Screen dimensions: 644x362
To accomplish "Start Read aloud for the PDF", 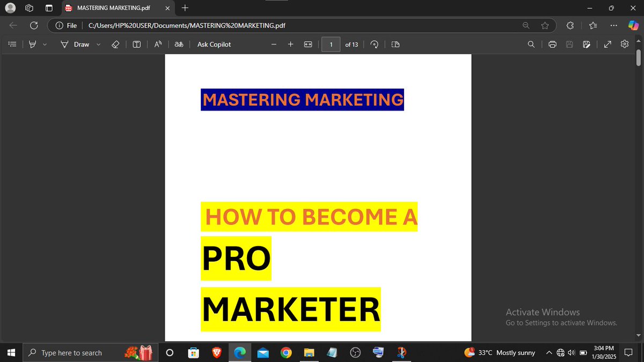I will [158, 45].
